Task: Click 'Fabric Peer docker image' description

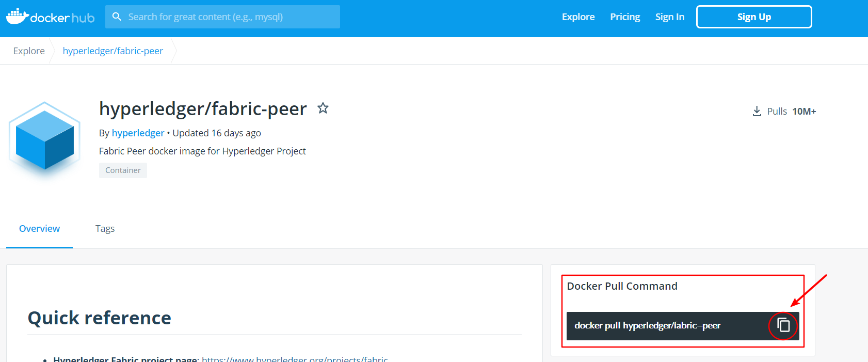Action: [x=202, y=151]
